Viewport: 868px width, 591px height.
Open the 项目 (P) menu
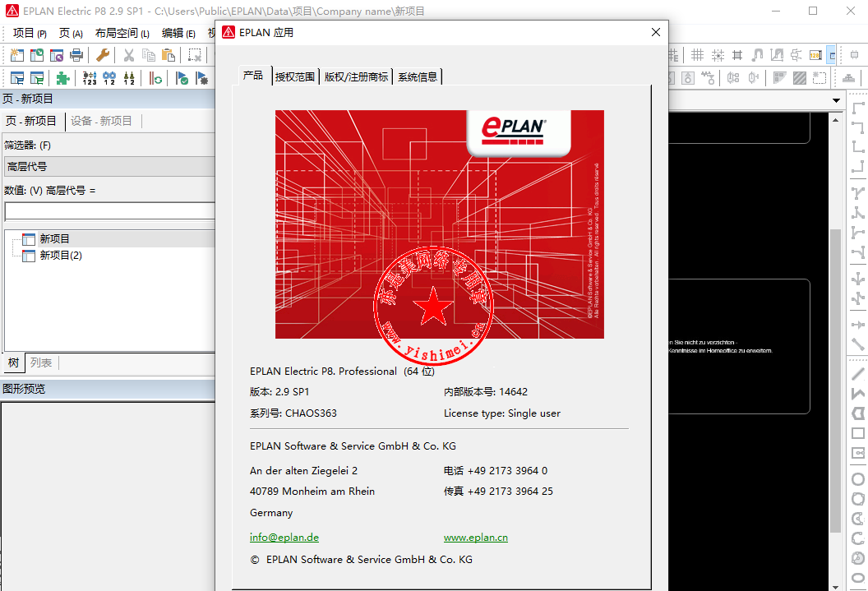pyautogui.click(x=30, y=33)
